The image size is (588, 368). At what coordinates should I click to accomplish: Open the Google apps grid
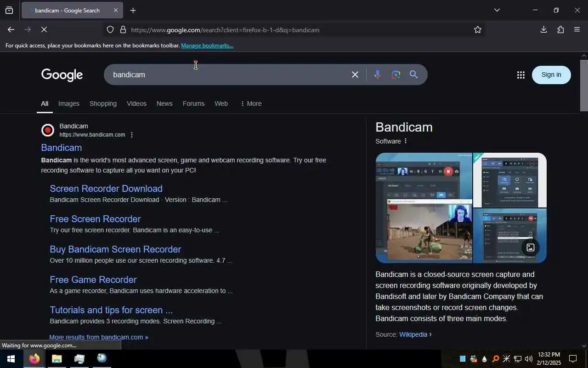(x=520, y=75)
